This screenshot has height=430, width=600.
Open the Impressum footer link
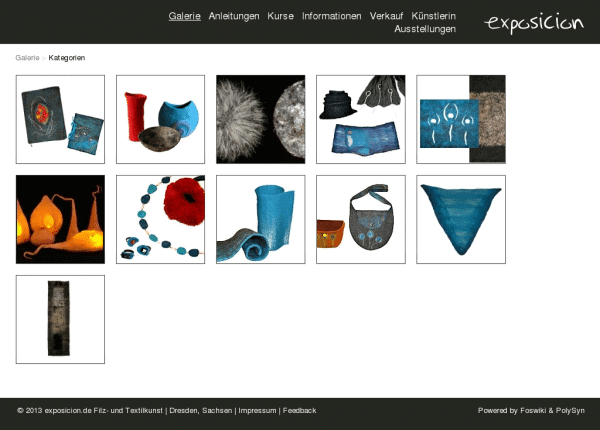point(257,410)
